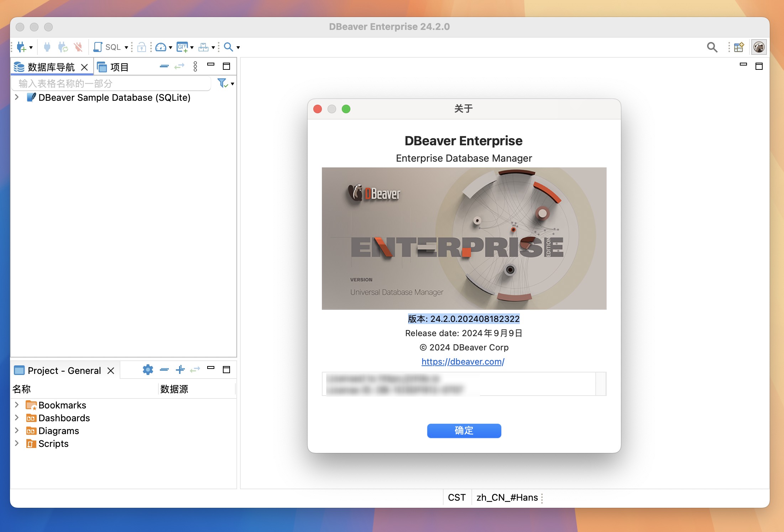The image size is (784, 532).
Task: Close the 关于 dialog with red button
Action: pyautogui.click(x=318, y=109)
